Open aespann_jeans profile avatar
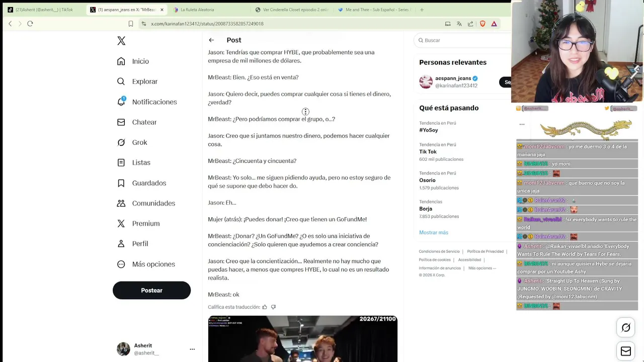 [426, 82]
